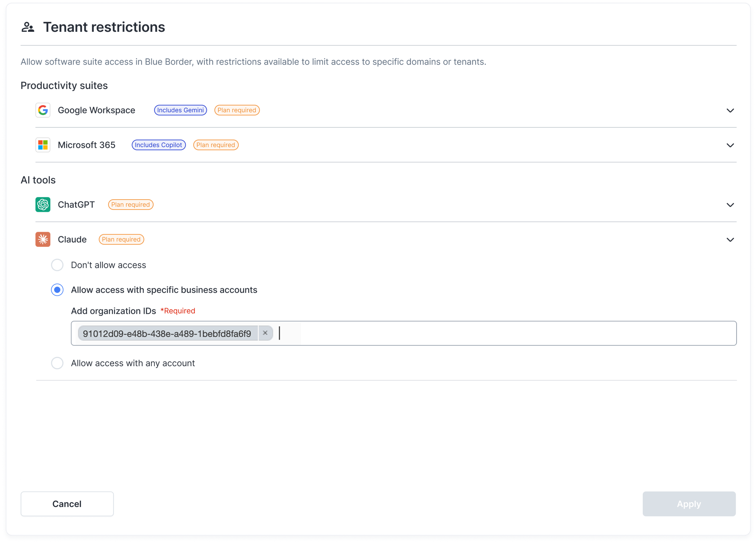
Task: Click the "Google Workspace" label
Action: (97, 110)
